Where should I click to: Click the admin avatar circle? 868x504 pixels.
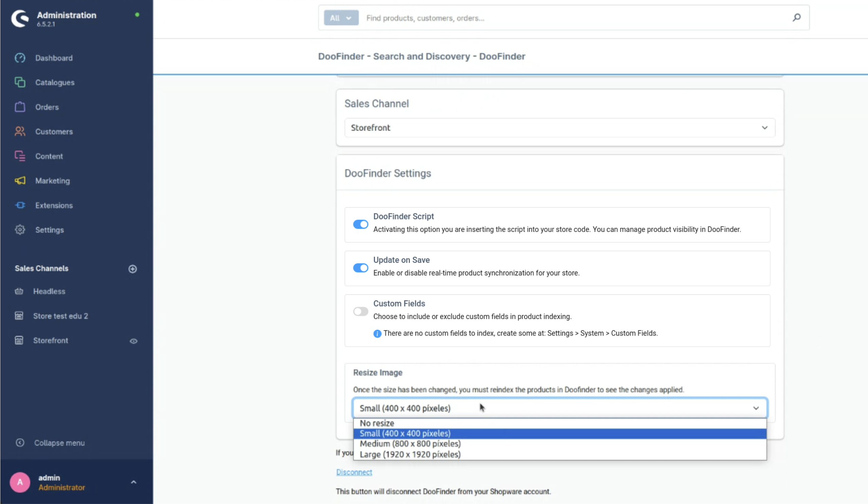click(x=20, y=482)
